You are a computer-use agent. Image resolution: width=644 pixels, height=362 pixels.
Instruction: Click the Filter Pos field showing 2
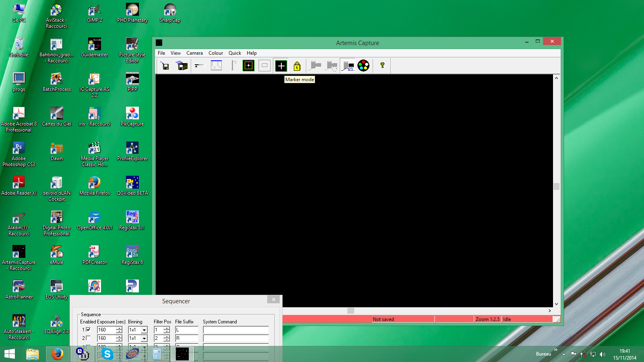pyautogui.click(x=159, y=338)
